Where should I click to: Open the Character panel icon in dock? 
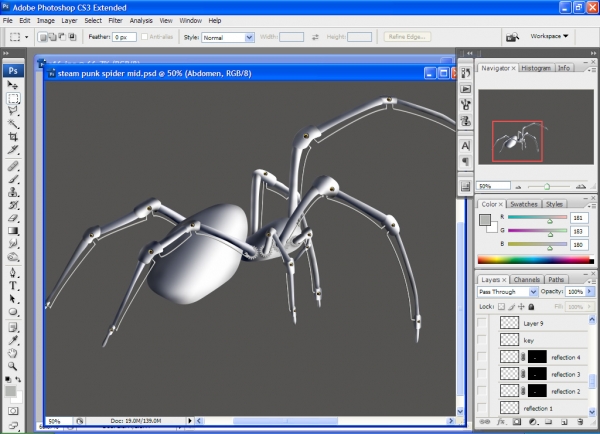coord(465,146)
